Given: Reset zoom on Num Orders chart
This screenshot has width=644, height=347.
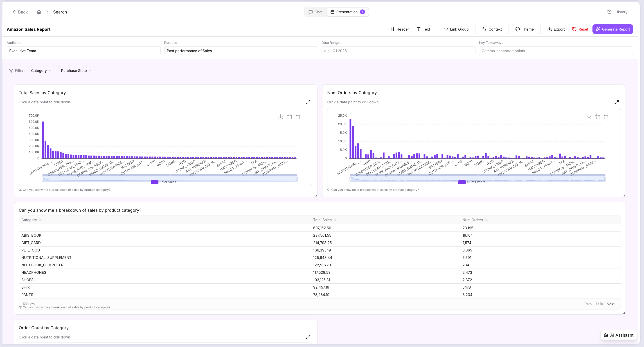Looking at the screenshot, I should click(606, 117).
